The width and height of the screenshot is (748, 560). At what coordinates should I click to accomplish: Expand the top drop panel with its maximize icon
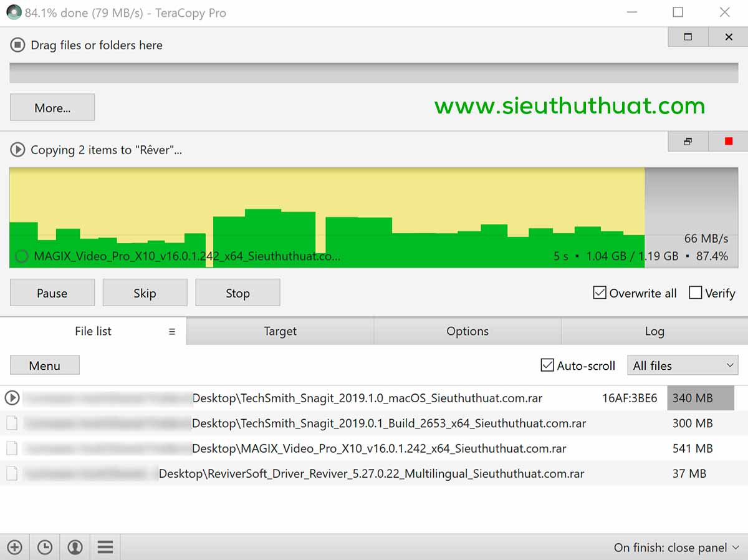click(688, 37)
